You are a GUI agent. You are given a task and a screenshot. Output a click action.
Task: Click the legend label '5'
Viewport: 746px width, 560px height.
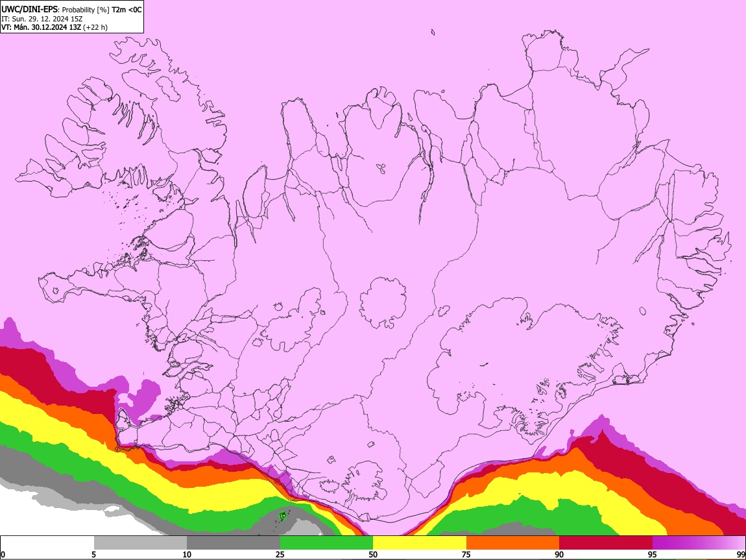[x=94, y=555]
